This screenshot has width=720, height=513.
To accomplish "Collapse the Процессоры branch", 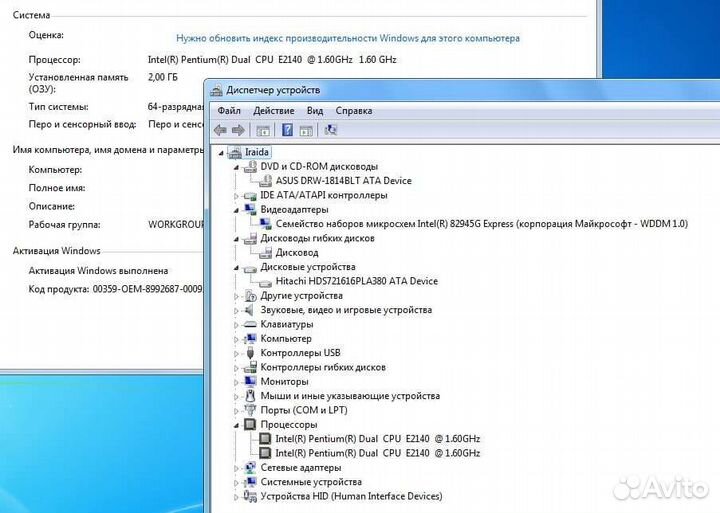I will click(236, 425).
